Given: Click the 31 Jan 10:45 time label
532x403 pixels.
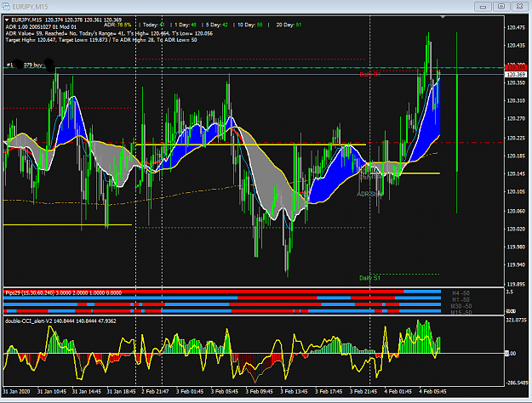Looking at the screenshot, I should [52, 391].
